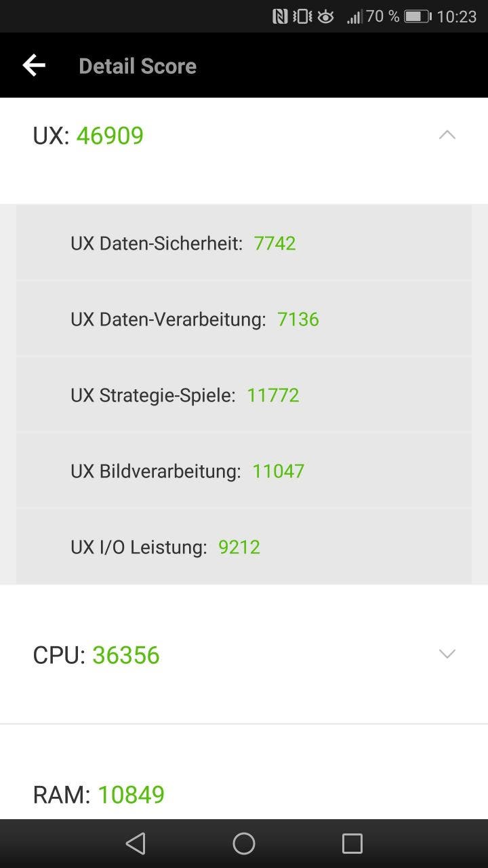Image resolution: width=488 pixels, height=868 pixels.
Task: Tap the battery icon in status bar
Action: click(x=418, y=16)
